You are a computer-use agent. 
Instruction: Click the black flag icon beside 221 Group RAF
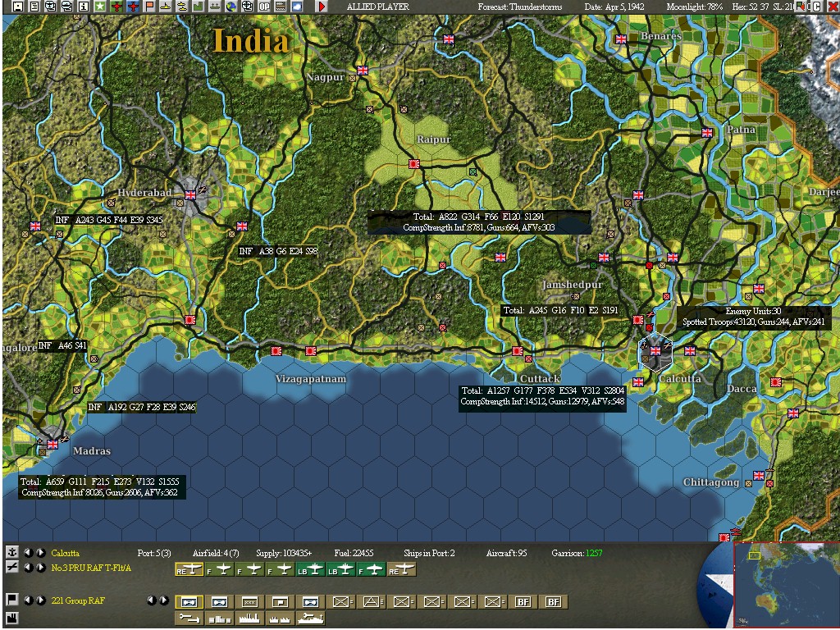(13, 600)
